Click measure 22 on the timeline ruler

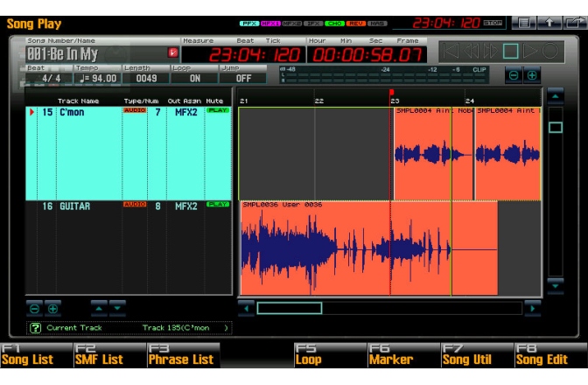click(x=319, y=101)
